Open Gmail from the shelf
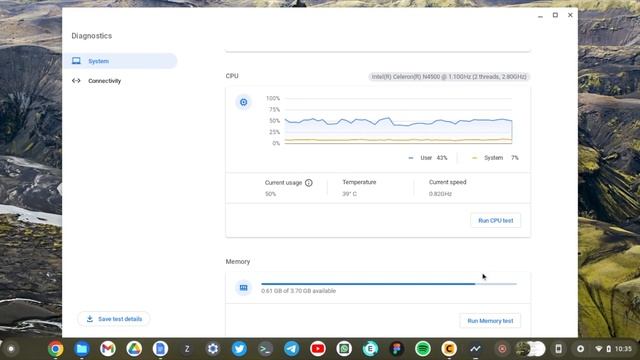Image resolution: width=640 pixels, height=360 pixels. [x=108, y=349]
